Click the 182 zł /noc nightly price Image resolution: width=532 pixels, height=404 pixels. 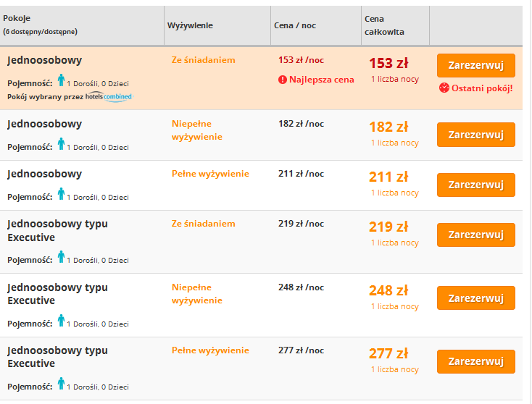pos(301,124)
